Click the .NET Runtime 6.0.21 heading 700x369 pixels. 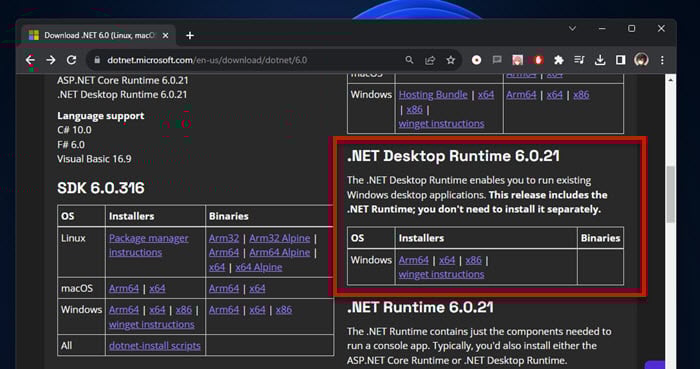pyautogui.click(x=420, y=307)
